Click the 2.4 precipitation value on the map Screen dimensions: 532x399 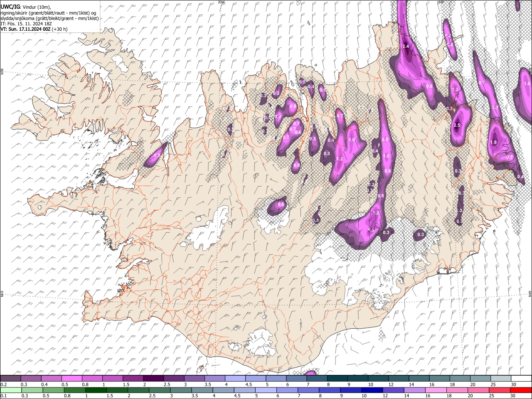click(x=406, y=46)
